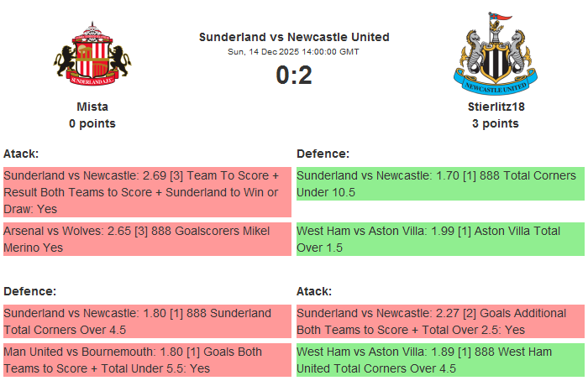Select the Aston Villa Total Over 1.5 bet
This screenshot has width=588, height=386.
click(440, 239)
